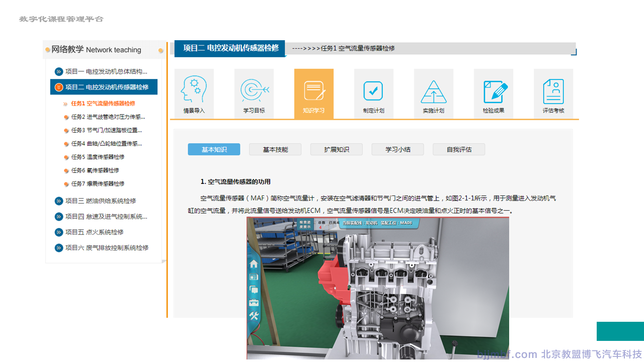Click the home icon in the engine simulation
The width and height of the screenshot is (644, 362).
click(x=254, y=264)
